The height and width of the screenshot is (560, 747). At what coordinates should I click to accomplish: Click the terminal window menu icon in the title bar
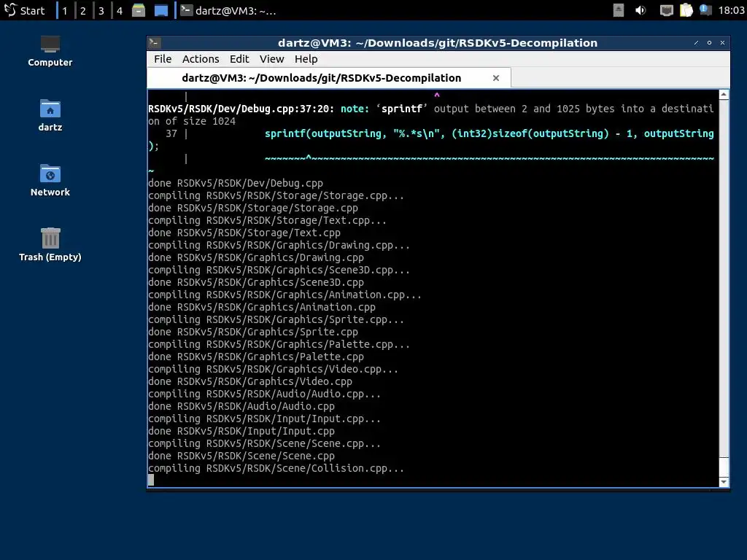tap(154, 43)
